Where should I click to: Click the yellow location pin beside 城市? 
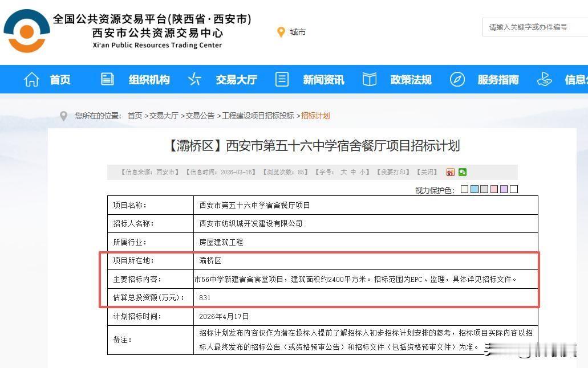[281, 32]
